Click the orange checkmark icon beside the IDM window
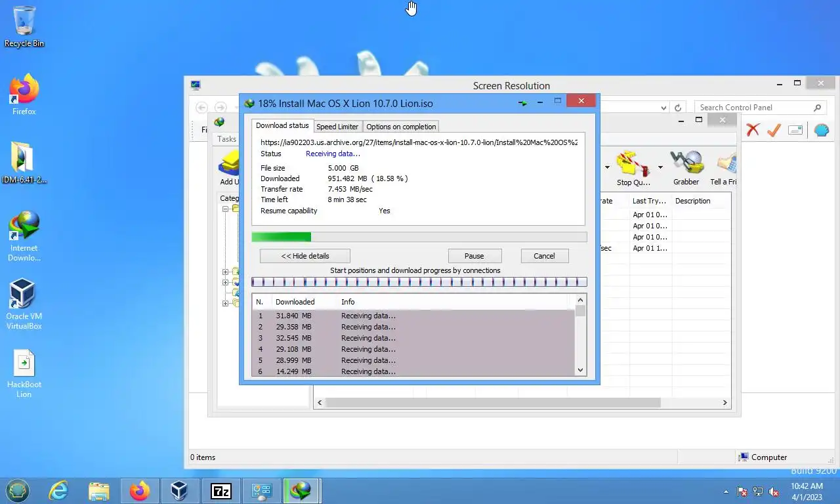 tap(774, 130)
